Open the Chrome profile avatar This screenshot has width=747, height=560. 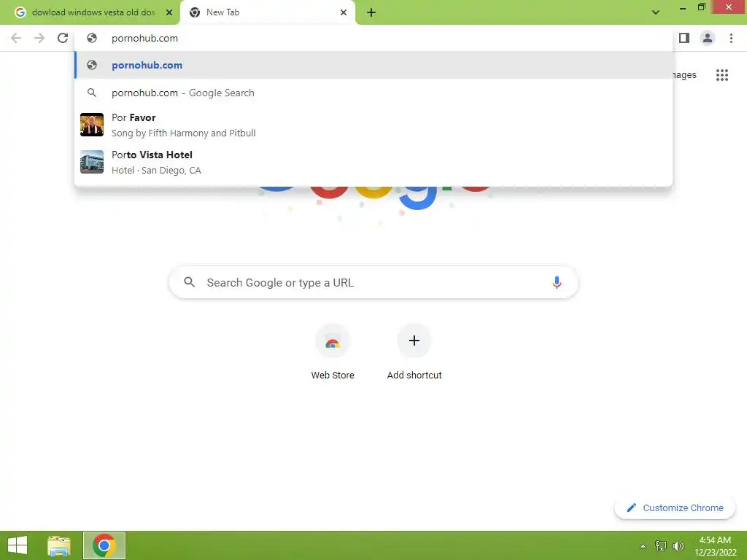tap(708, 38)
